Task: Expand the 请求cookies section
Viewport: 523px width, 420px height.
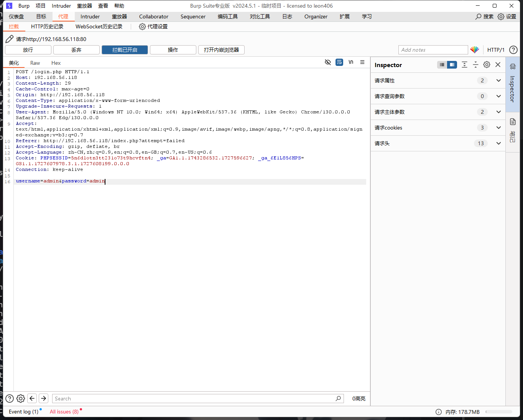Action: [x=498, y=128]
